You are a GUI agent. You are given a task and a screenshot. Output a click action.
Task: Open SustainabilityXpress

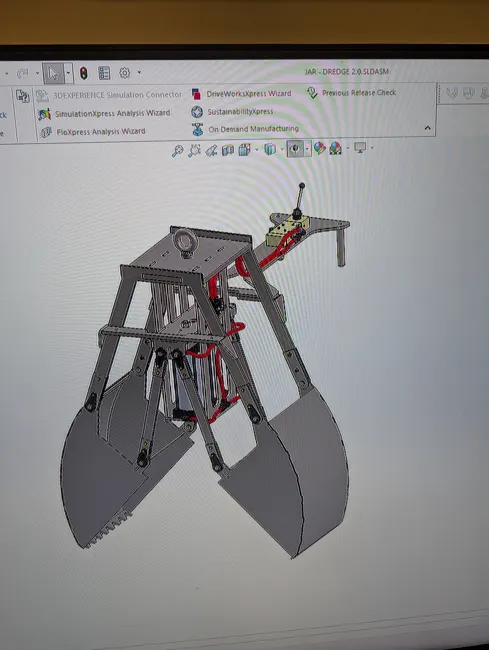[x=232, y=112]
